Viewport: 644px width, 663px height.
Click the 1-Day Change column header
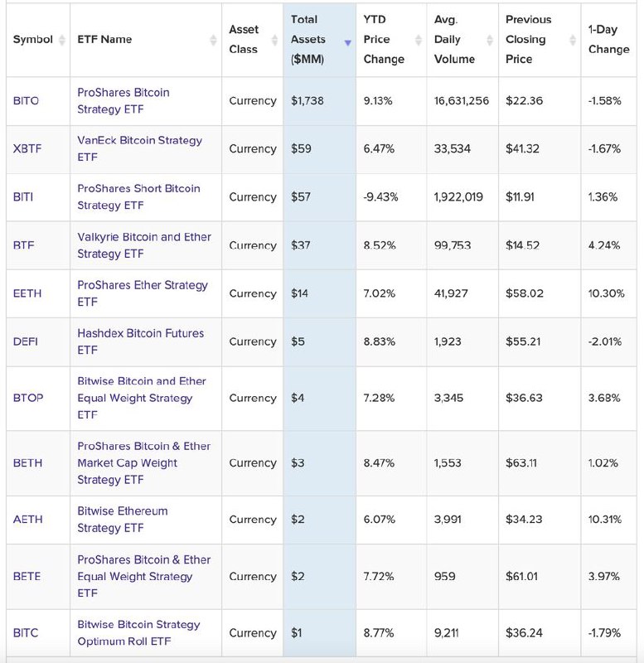[x=608, y=39]
